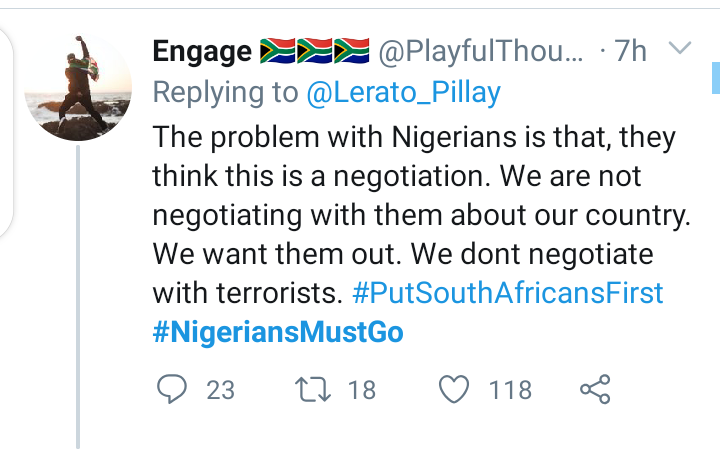Click the 7h timestamp

[x=630, y=50]
